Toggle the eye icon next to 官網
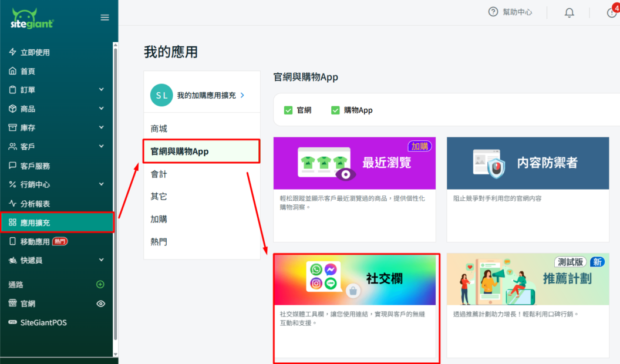 click(x=100, y=304)
